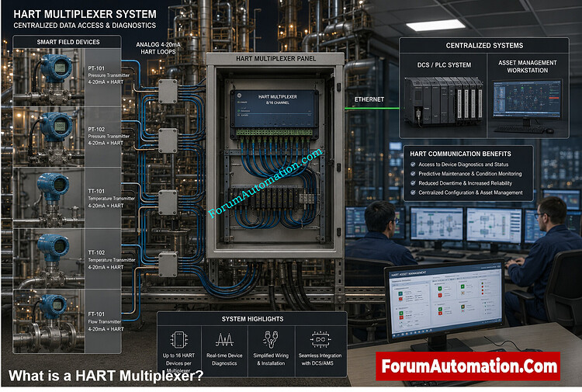Click the HART Asset Management monitor screen
This screenshot has width=582, height=392.
445,301
